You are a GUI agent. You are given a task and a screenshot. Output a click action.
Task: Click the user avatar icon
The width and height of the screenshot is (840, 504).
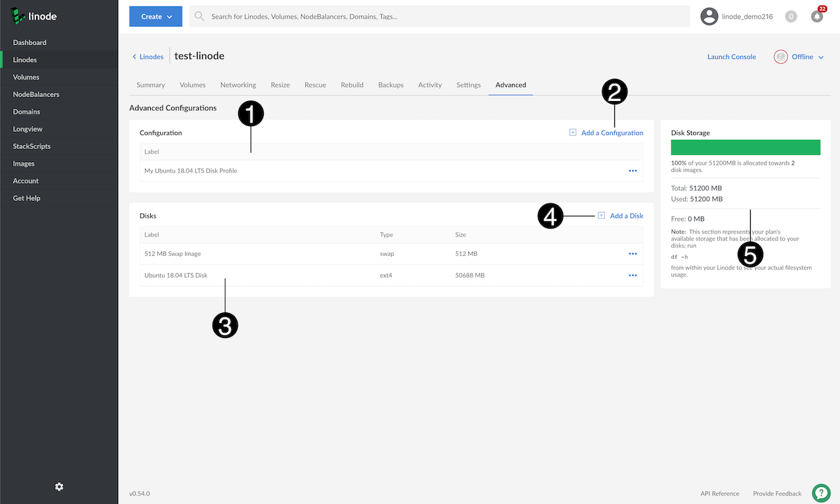[x=709, y=16]
